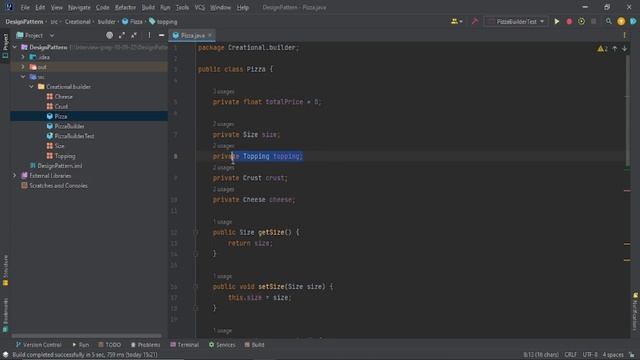The image size is (640, 360).
Task: Open the Terminal tool window
Action: [184, 345]
